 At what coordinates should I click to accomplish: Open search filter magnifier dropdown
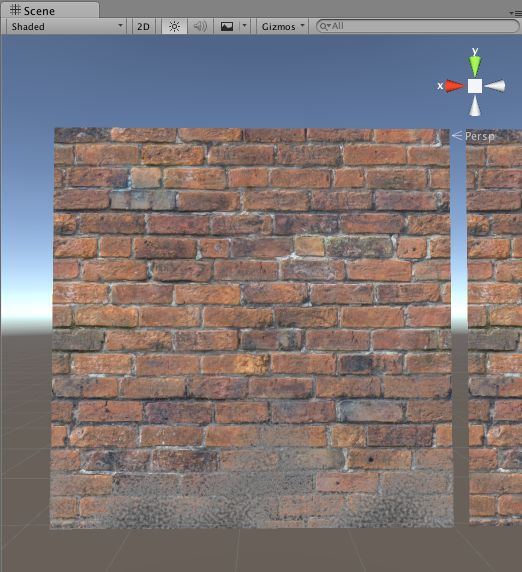coord(325,26)
